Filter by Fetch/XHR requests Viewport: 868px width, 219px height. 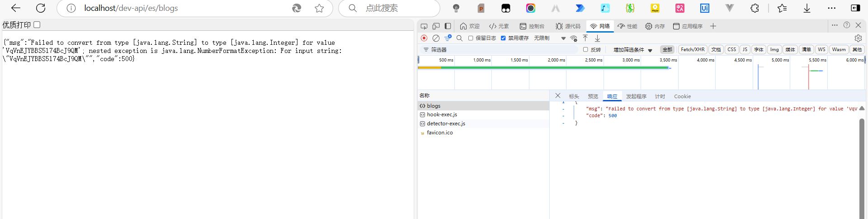(693, 50)
